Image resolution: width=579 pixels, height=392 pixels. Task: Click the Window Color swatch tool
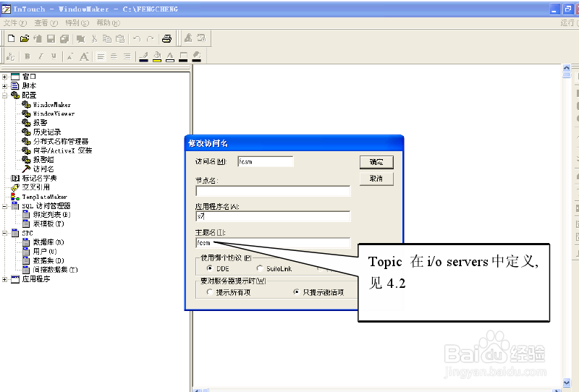[x=196, y=56]
